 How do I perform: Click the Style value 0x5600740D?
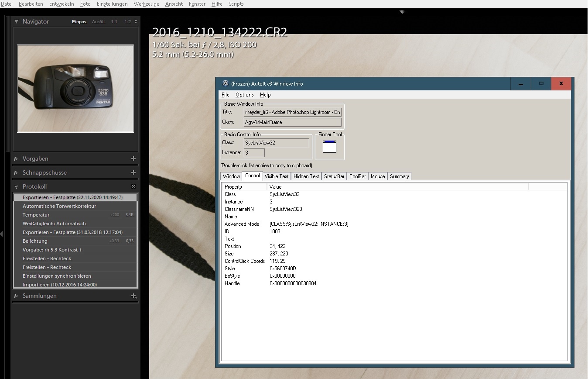click(283, 269)
